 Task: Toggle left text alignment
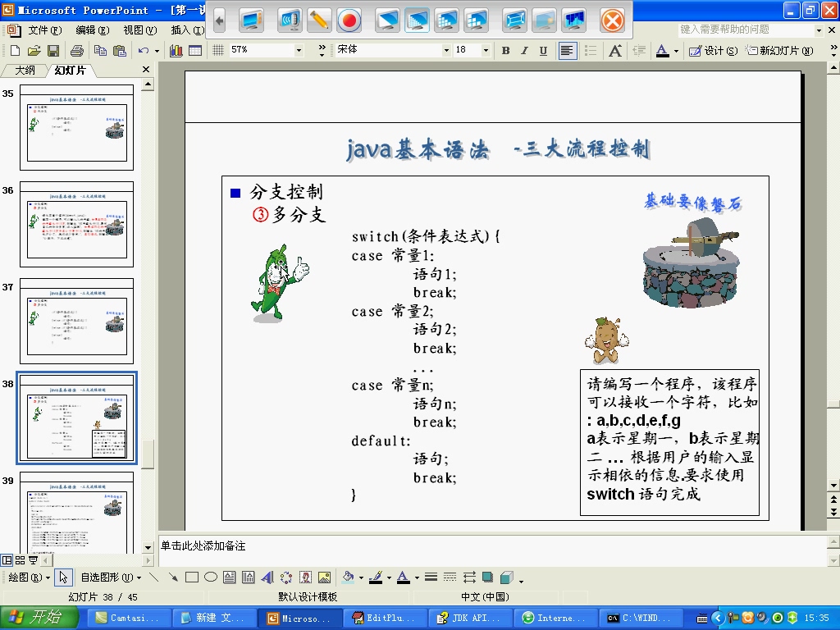coord(568,50)
